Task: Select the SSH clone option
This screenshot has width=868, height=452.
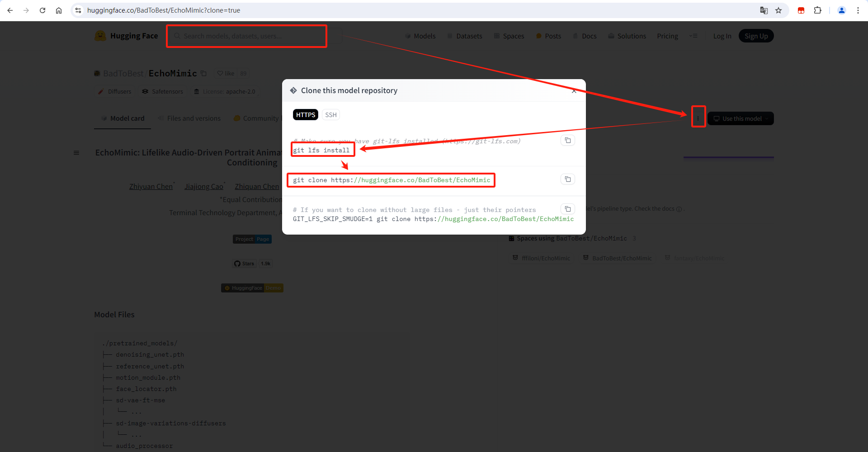Action: (331, 115)
